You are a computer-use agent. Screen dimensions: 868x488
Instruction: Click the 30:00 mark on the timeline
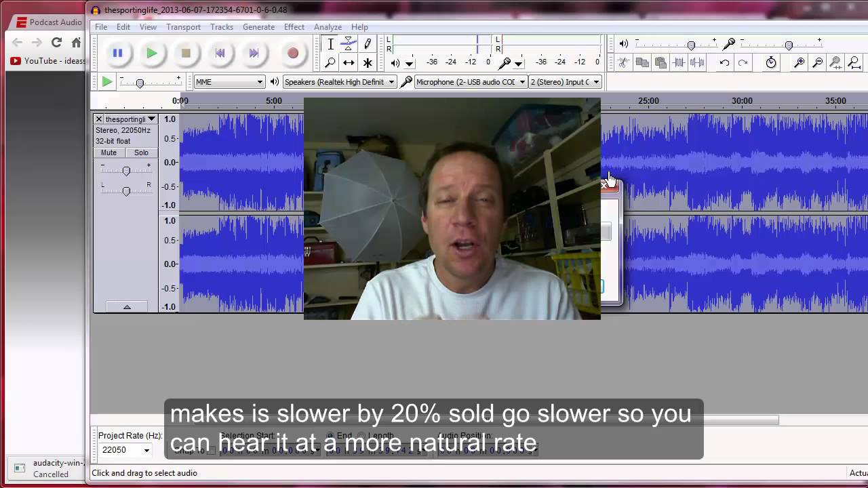742,101
